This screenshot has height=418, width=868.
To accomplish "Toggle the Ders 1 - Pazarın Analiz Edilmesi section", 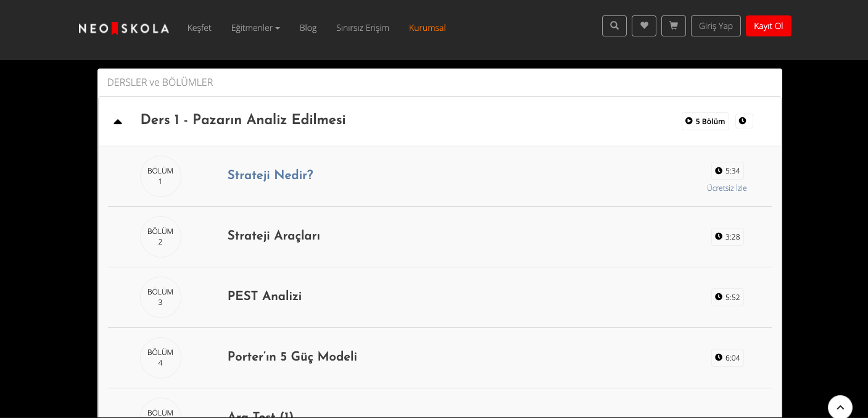I will click(x=243, y=120).
